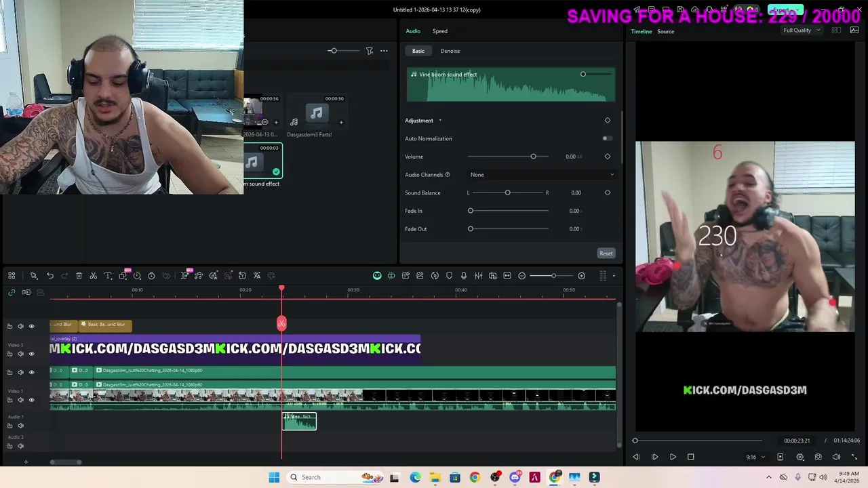Open the clip speed tool in timeline toolbar

click(137, 276)
